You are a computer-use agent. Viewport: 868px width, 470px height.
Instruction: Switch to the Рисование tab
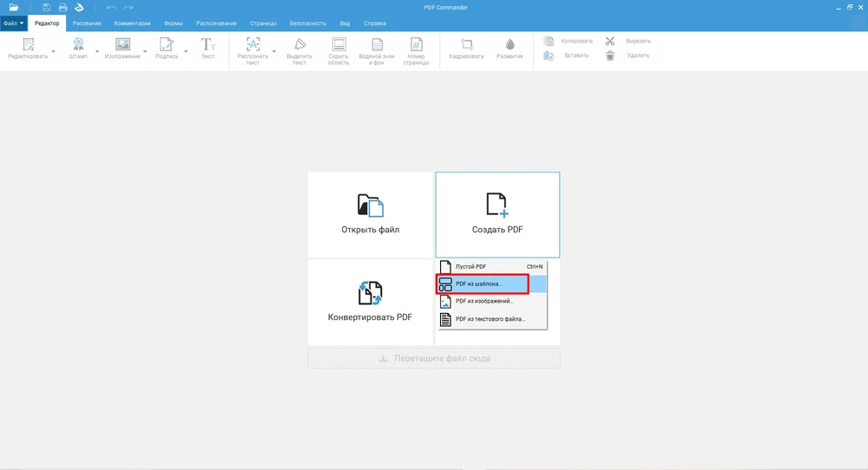(87, 23)
